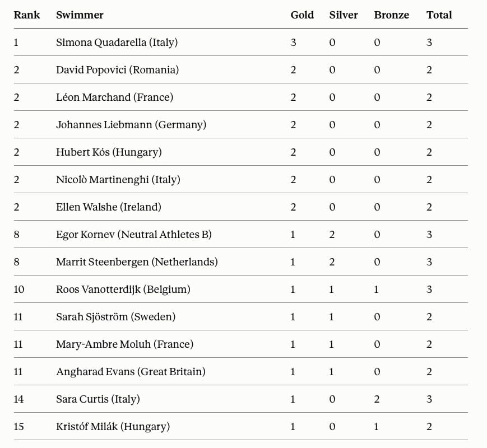
Task: Select Ellen Walshe (Ireland) entry
Action: click(x=109, y=207)
